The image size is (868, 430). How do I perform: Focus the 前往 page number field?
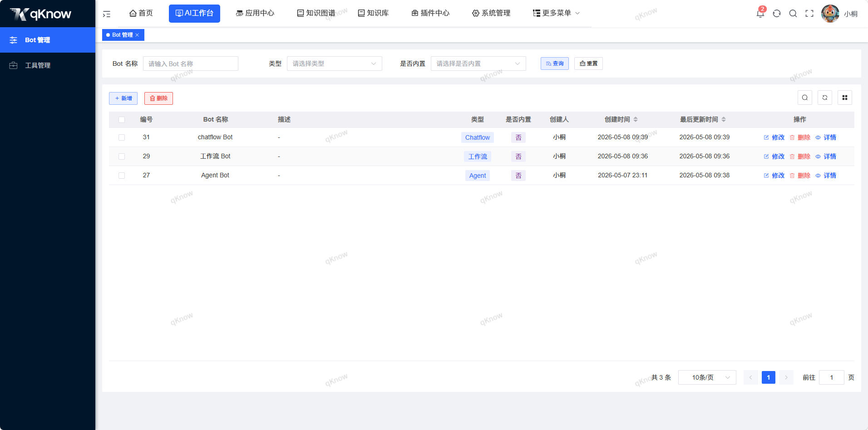(832, 377)
